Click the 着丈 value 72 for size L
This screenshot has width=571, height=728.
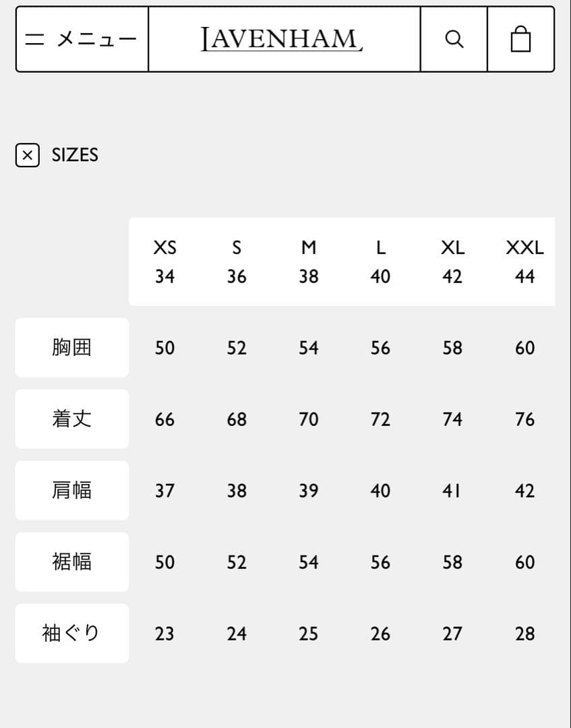pyautogui.click(x=380, y=419)
